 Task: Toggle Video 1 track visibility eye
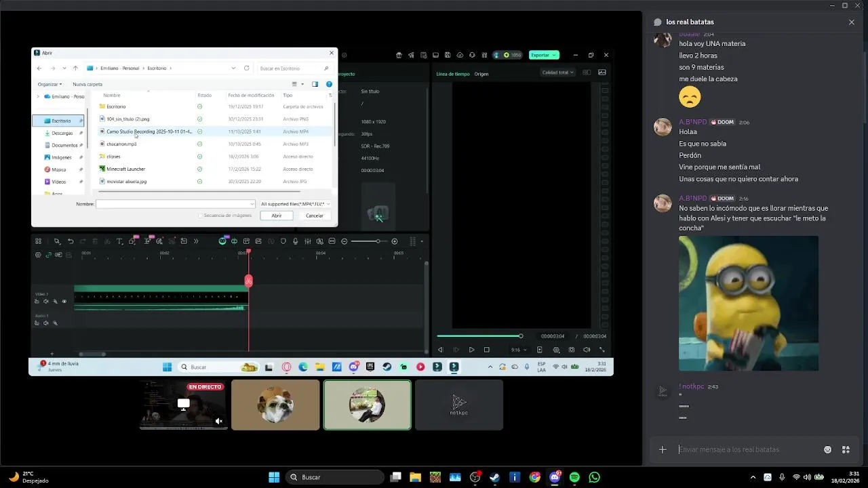point(64,302)
